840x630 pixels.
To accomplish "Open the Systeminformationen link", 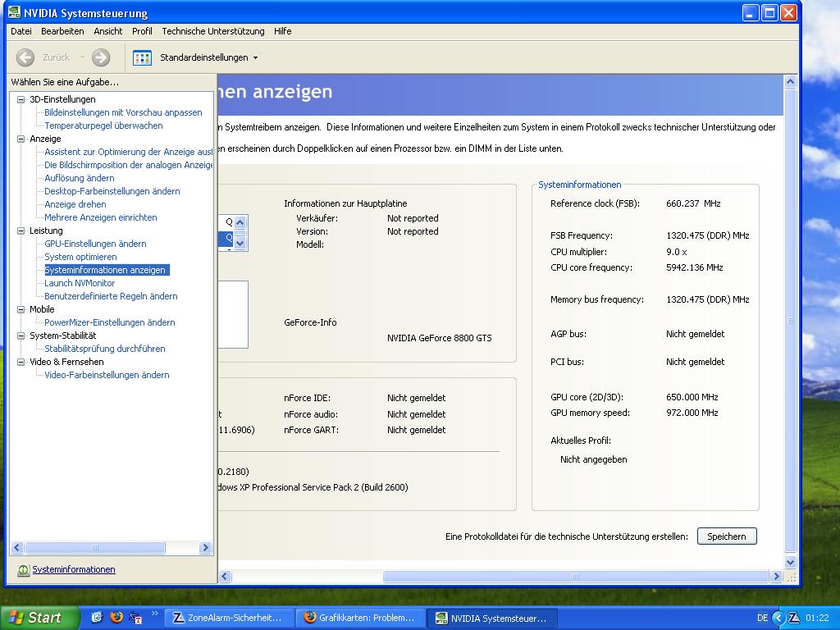I will click(x=74, y=569).
